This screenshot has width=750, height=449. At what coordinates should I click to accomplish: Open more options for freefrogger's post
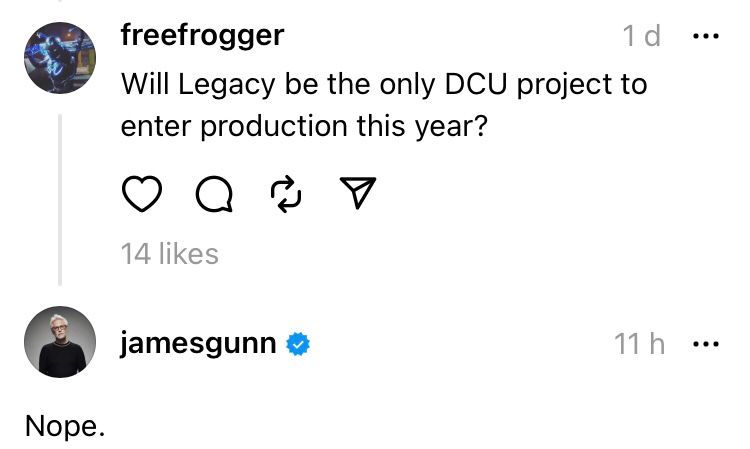[706, 36]
